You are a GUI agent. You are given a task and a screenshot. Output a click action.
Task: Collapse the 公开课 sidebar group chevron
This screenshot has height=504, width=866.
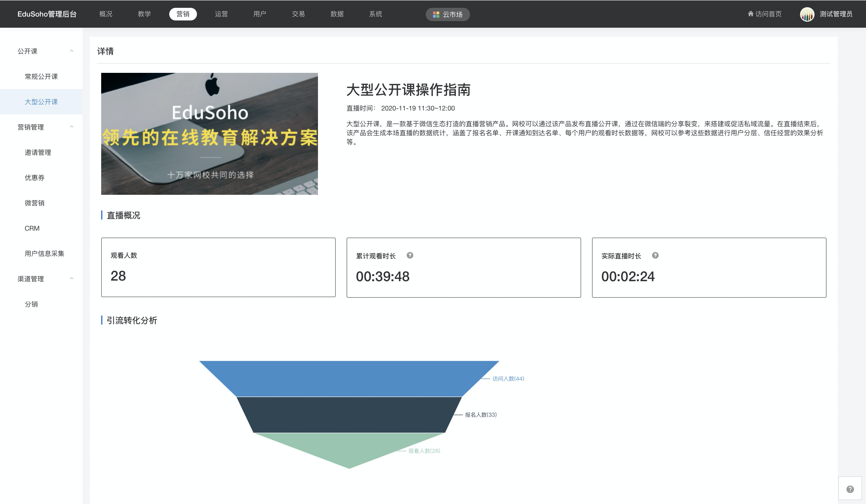71,51
